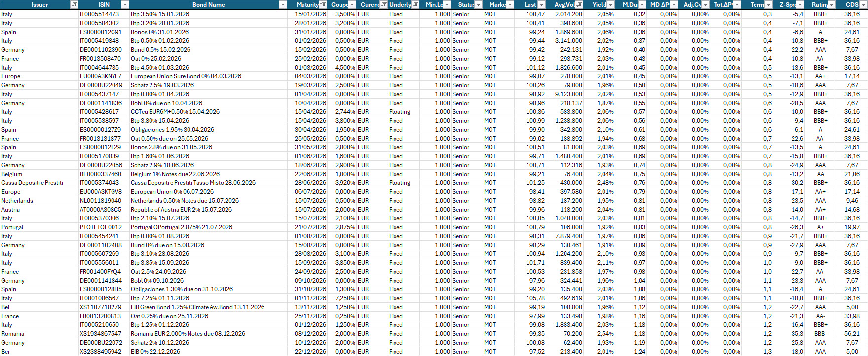
Task: Select the EIB Green Bond 1.25% bond name cell
Action: (x=197, y=307)
